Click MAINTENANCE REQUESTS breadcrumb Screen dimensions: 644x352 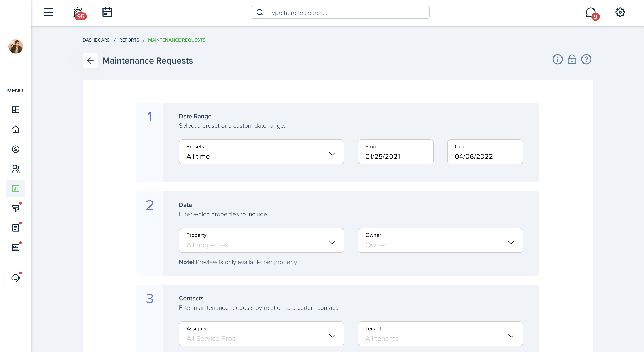177,40
